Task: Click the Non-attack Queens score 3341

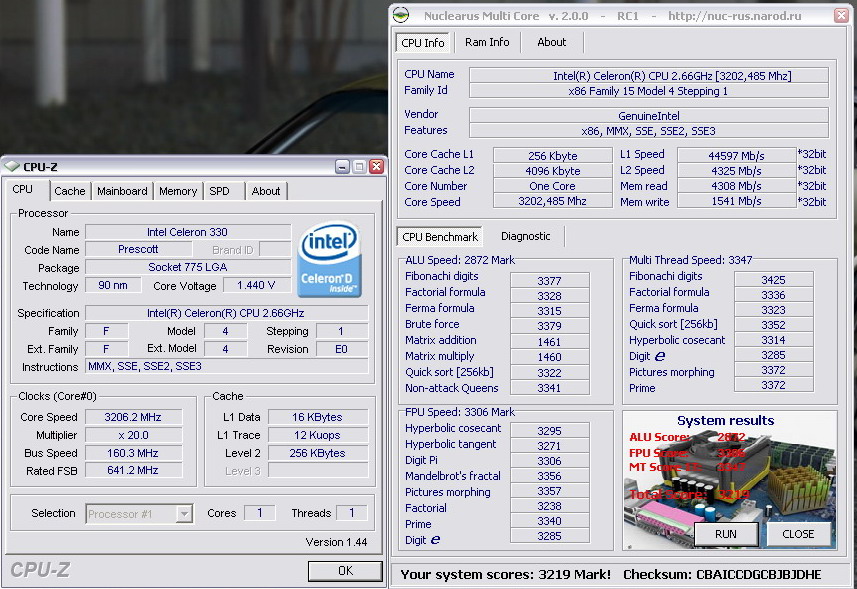Action: click(x=549, y=388)
